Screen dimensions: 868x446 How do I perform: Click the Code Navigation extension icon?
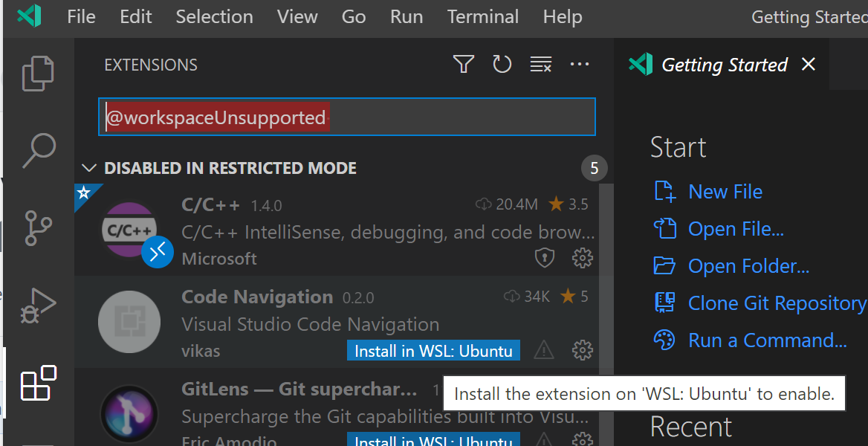pos(129,322)
